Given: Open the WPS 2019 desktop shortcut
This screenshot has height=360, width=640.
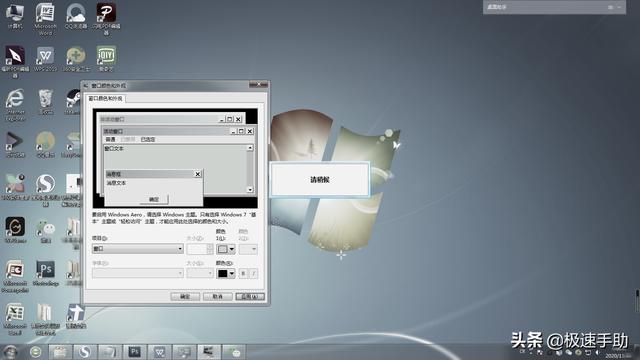Looking at the screenshot, I should pos(45,58).
